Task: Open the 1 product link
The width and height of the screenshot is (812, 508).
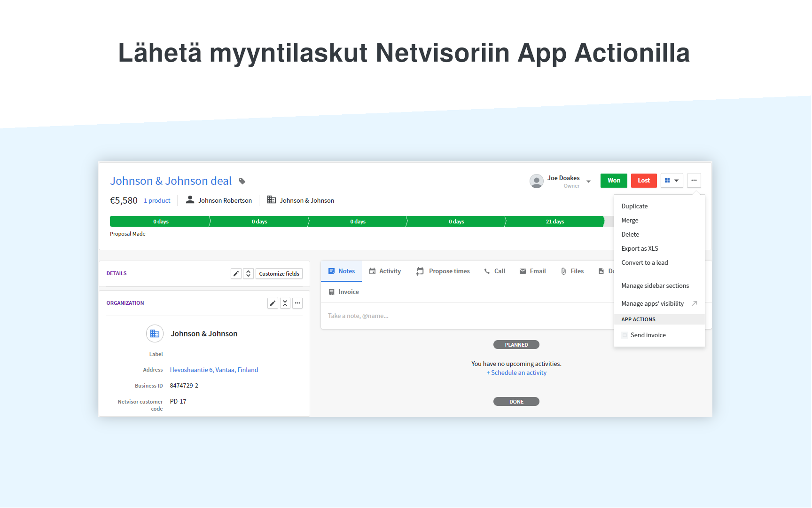Action: 157,200
